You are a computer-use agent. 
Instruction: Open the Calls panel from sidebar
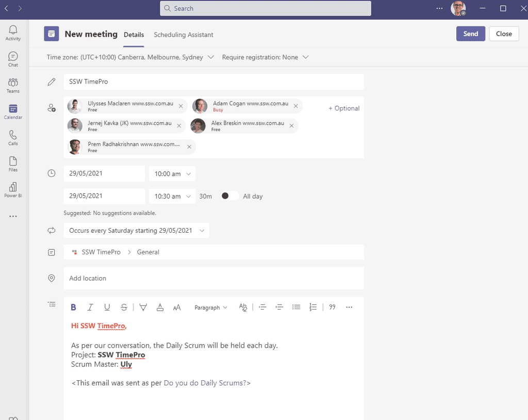click(x=13, y=136)
